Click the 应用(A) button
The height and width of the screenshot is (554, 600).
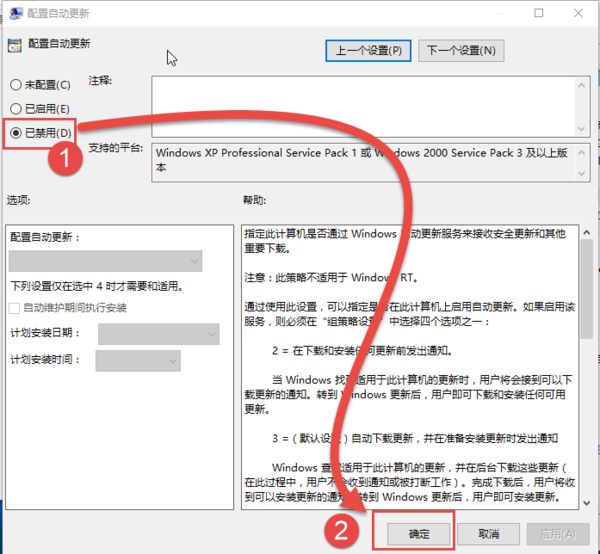tap(558, 534)
